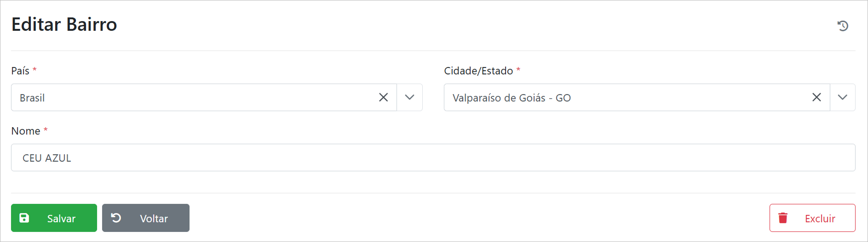Click the País field label
This screenshot has width=868, height=242.
20,71
